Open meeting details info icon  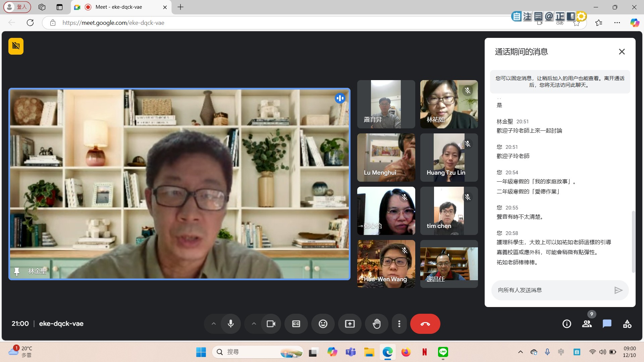pyautogui.click(x=567, y=324)
